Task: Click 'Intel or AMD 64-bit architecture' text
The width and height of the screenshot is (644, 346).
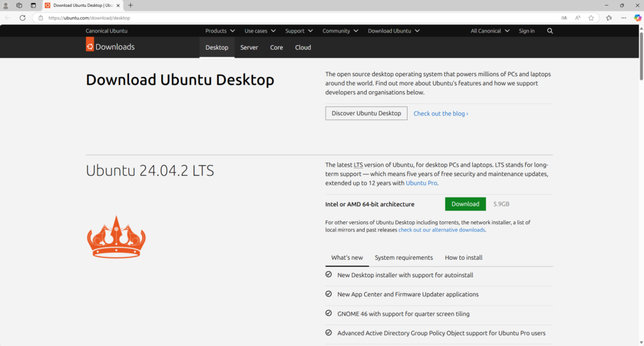Action: (x=370, y=204)
